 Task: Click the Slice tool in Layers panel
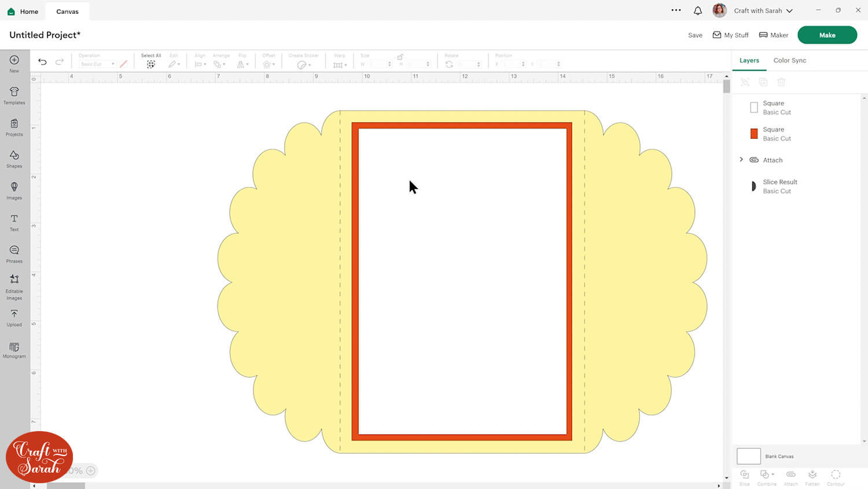click(x=745, y=477)
